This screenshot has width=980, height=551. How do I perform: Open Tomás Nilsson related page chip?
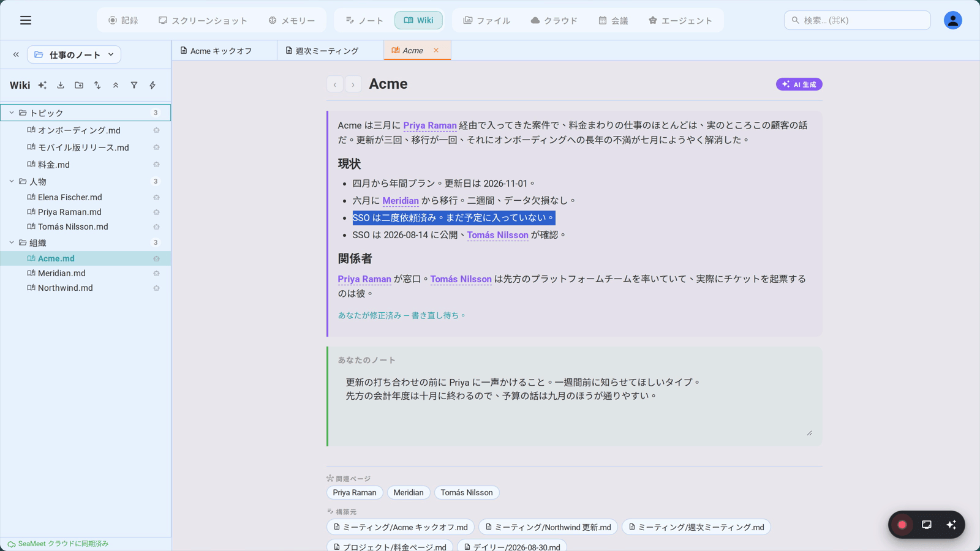point(467,492)
